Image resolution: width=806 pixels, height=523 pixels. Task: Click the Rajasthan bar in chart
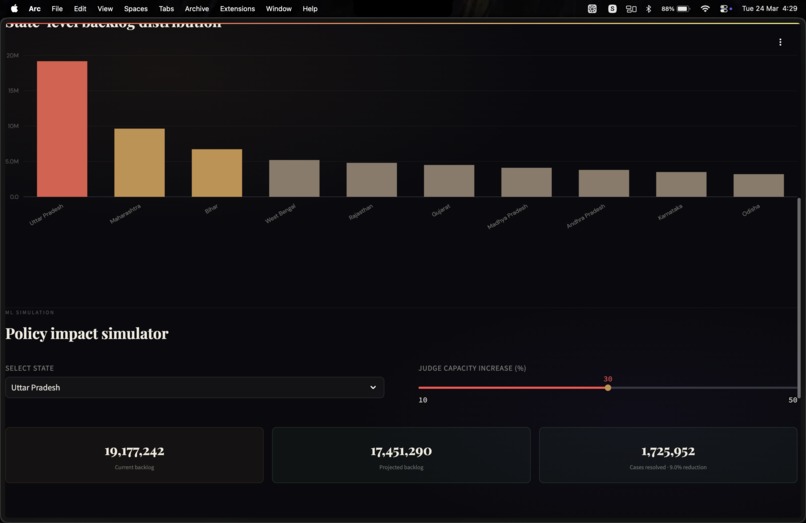[372, 179]
